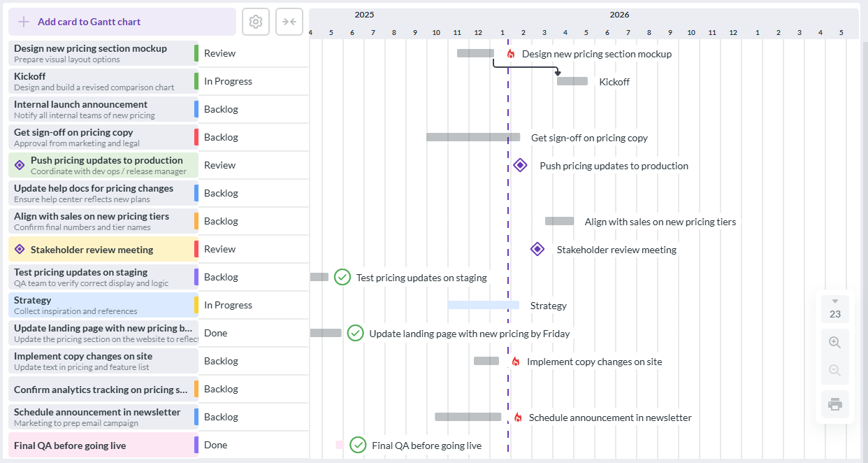The height and width of the screenshot is (463, 868).
Task: Click the Stakeholder review meeting milestone diamond
Action: tap(537, 249)
